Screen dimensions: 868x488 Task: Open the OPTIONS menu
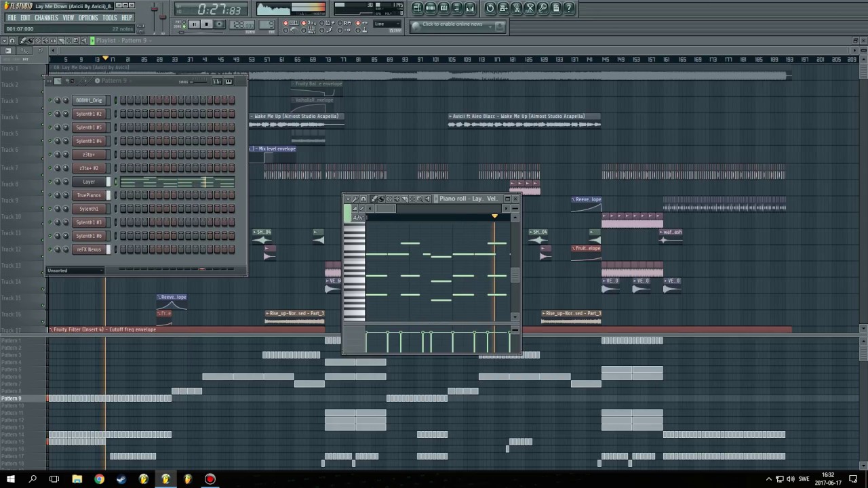[88, 18]
